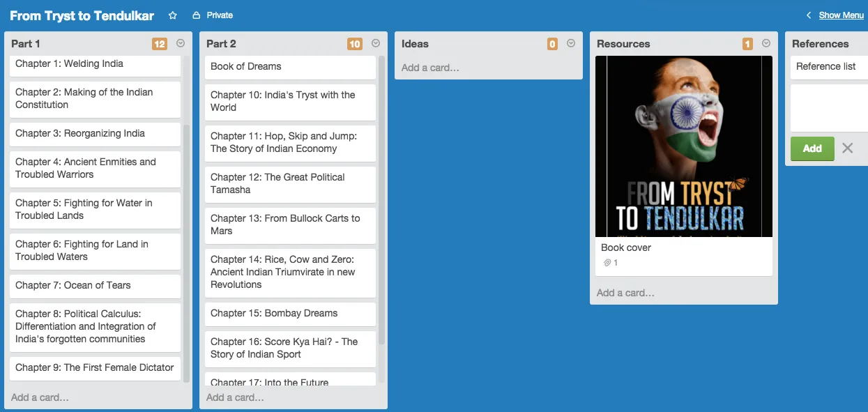The height and width of the screenshot is (412, 868).
Task: Star the board From Tryst to Tendulkar
Action: tap(172, 15)
